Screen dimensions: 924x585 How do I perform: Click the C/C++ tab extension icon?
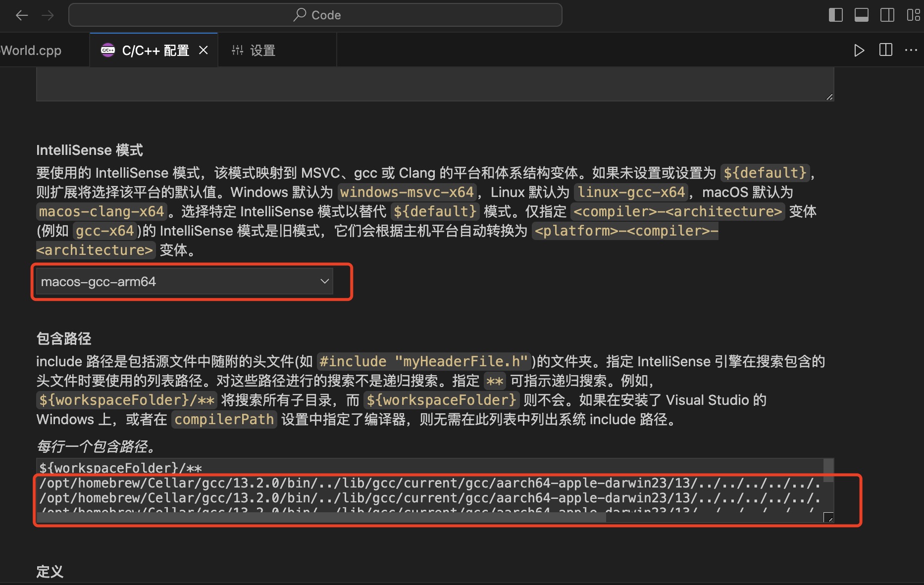108,50
